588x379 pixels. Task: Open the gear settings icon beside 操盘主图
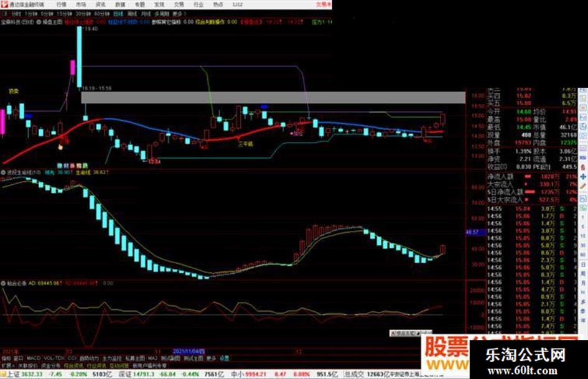point(39,22)
